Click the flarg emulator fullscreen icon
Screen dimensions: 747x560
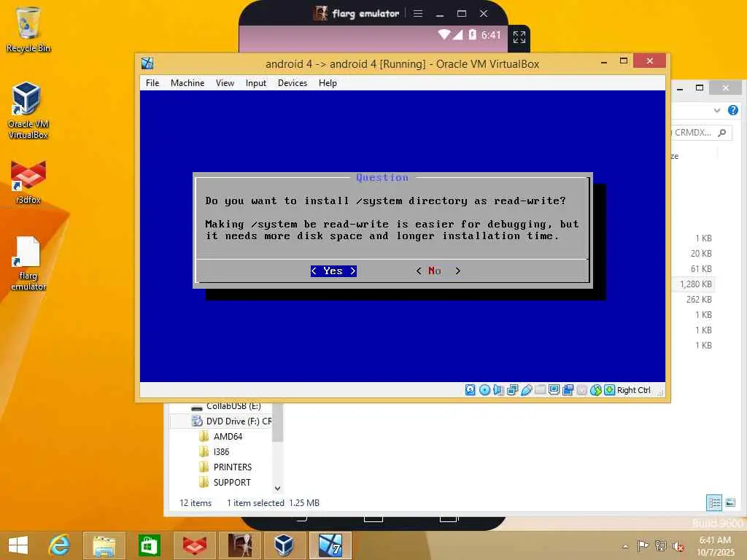(x=519, y=36)
